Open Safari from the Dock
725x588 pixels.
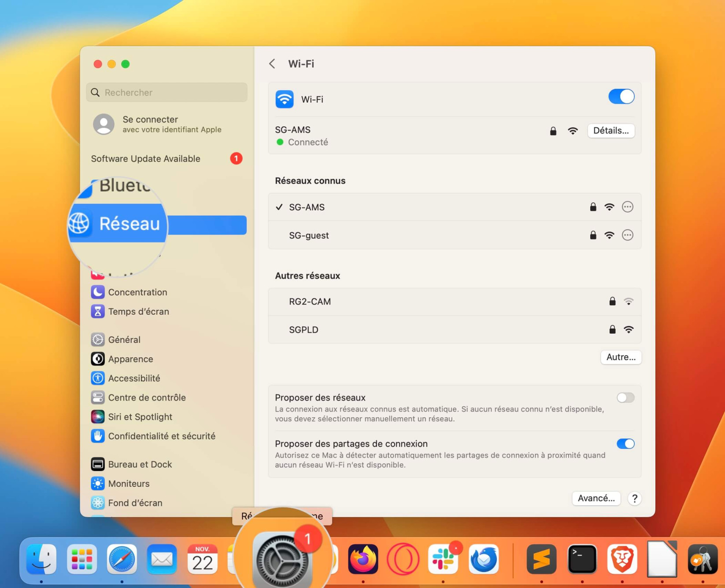pyautogui.click(x=122, y=559)
